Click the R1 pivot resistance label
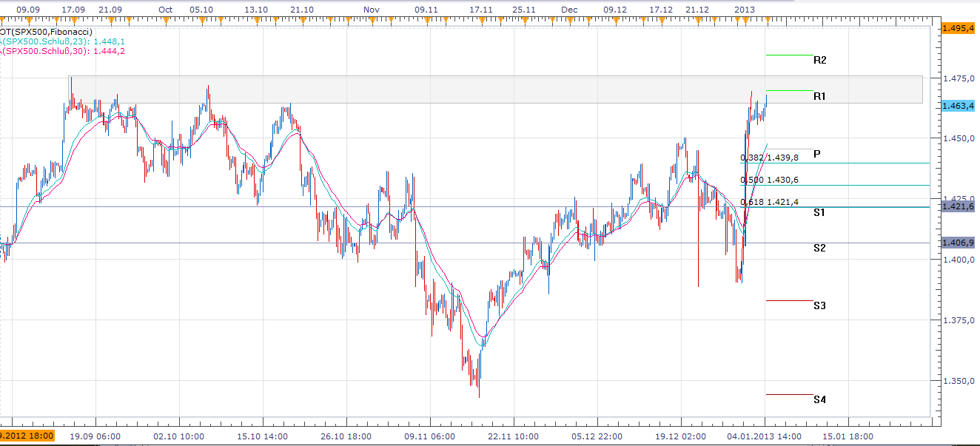The image size is (980, 446). (x=819, y=96)
